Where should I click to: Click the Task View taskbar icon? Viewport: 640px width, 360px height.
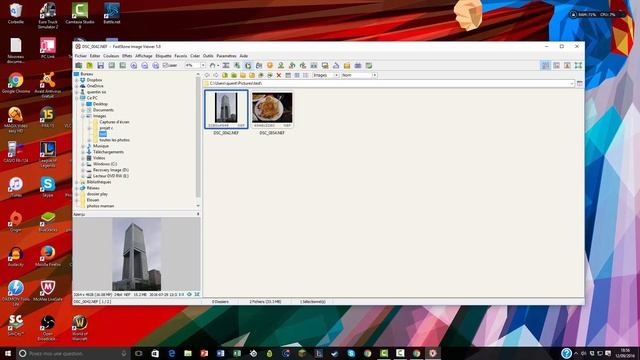[139, 353]
